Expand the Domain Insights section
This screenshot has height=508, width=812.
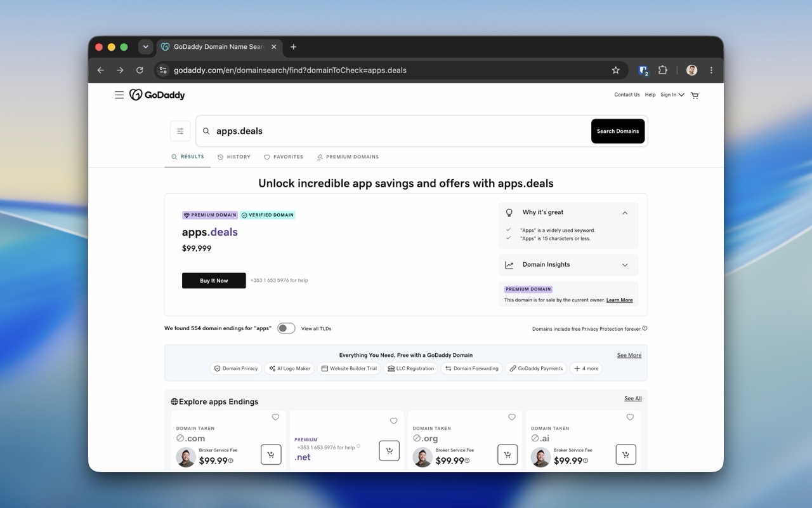(568, 265)
